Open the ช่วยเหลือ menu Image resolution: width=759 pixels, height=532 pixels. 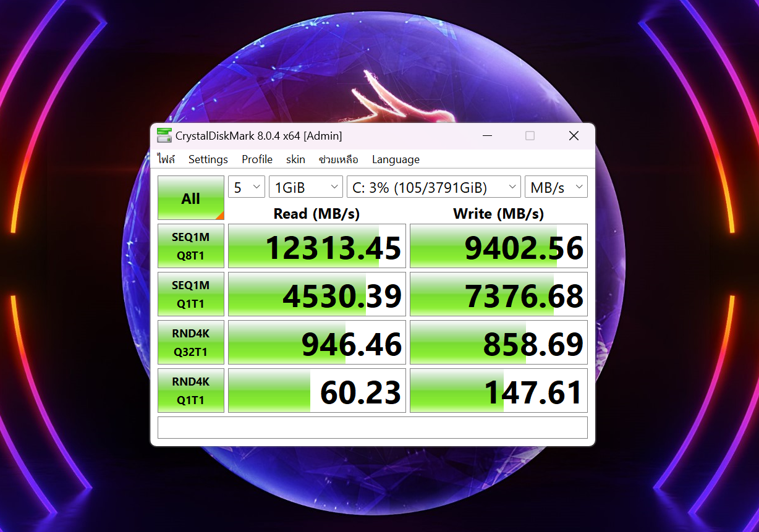(338, 159)
